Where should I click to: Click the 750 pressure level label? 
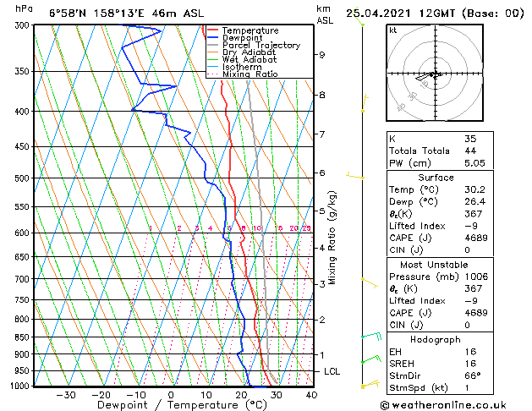click(x=24, y=300)
